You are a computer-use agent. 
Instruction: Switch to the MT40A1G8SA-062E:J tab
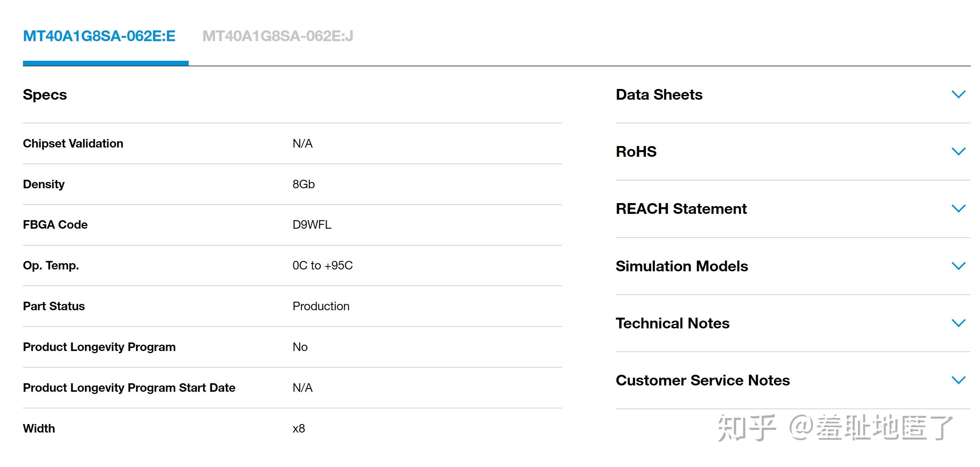tap(277, 36)
